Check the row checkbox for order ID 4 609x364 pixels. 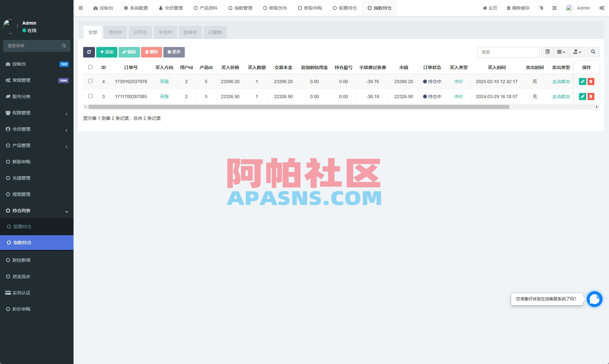90,81
